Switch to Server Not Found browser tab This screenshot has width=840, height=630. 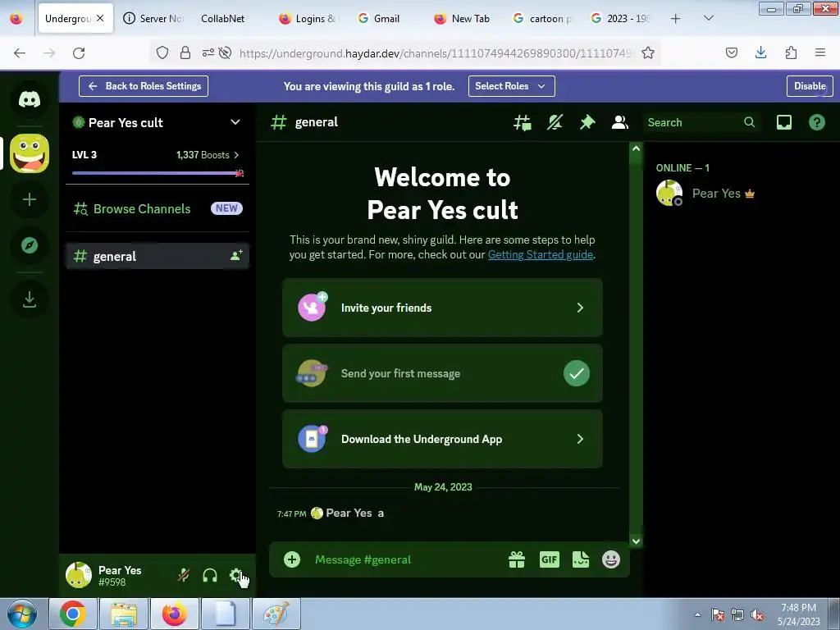point(153,19)
